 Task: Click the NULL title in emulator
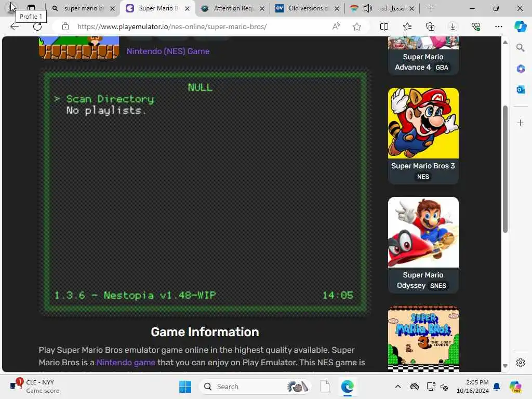pos(200,87)
